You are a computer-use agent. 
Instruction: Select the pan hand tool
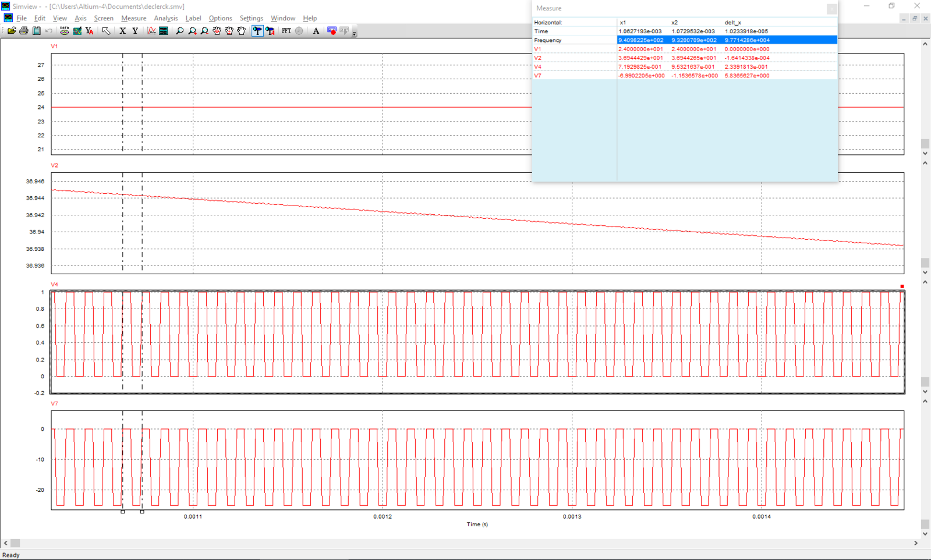[x=242, y=31]
